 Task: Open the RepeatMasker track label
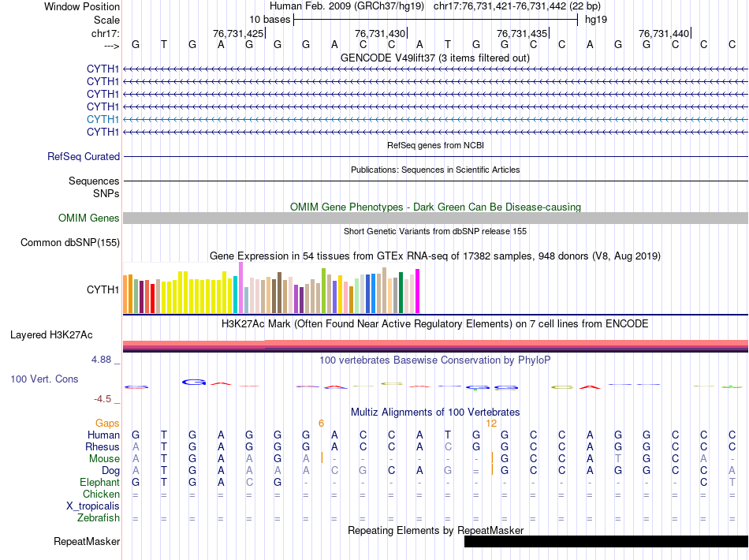pyautogui.click(x=86, y=542)
